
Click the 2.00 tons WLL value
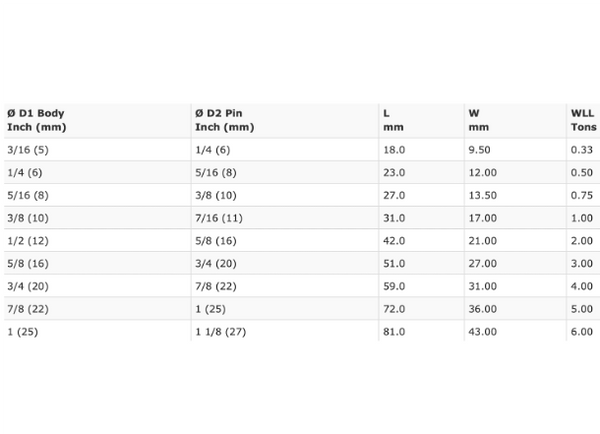[582, 241]
